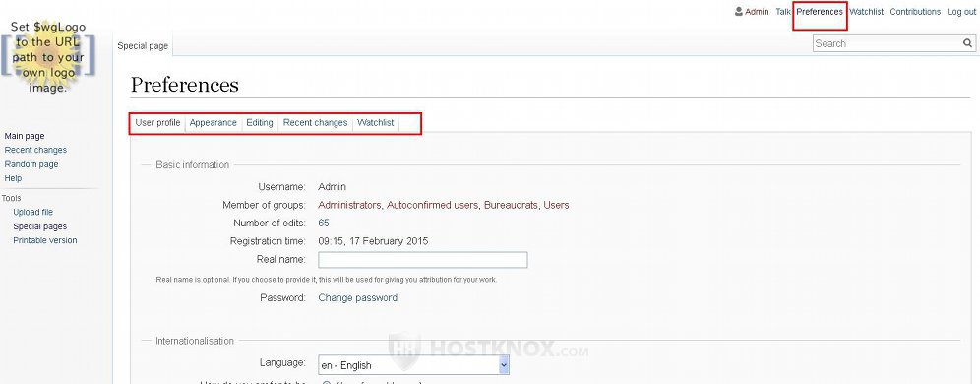Click the Autoconfirmed users group link

433,205
